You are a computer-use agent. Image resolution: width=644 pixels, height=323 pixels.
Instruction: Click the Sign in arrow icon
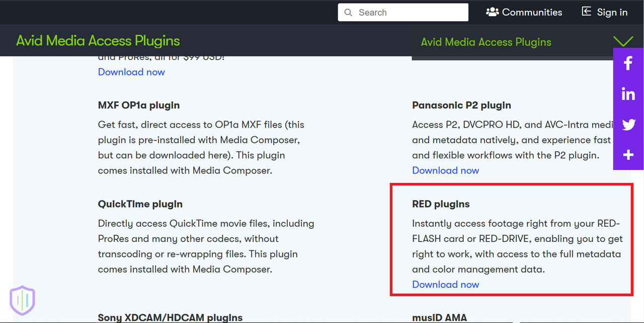586,12
